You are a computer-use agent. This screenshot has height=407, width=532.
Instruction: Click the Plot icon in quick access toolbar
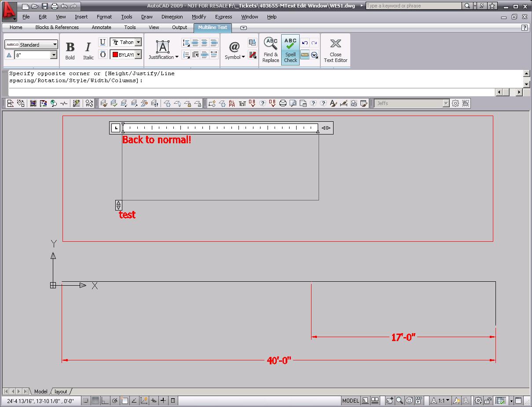(54, 6)
